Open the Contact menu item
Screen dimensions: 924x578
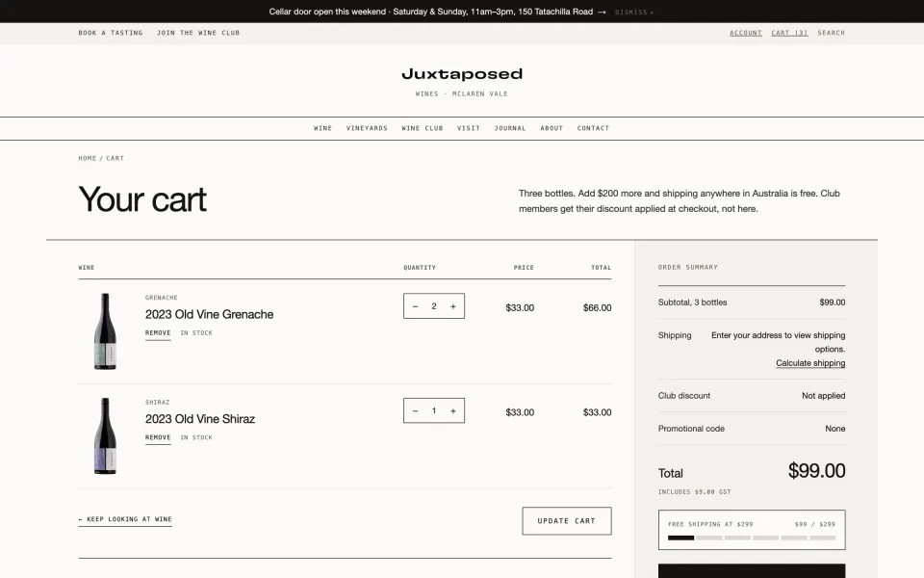[593, 128]
